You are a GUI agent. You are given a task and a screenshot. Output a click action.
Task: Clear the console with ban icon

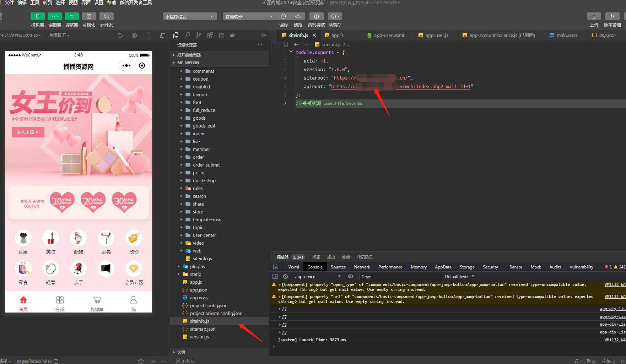pos(285,276)
